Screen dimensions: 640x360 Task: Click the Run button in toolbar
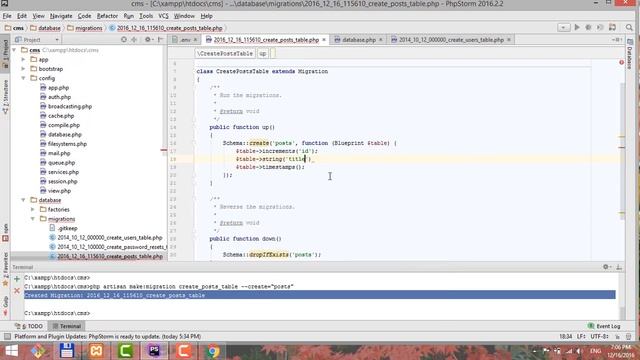pos(577,27)
